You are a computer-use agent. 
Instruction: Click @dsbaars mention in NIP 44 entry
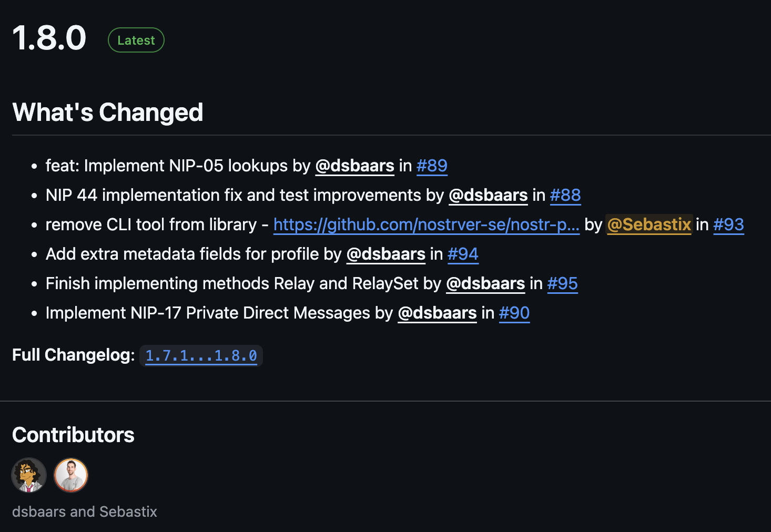[x=488, y=196]
